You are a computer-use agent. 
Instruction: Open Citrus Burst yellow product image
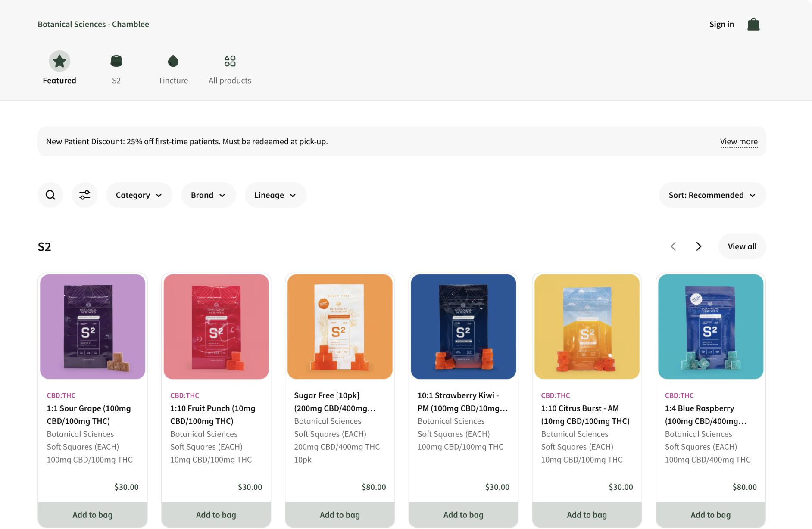(587, 327)
